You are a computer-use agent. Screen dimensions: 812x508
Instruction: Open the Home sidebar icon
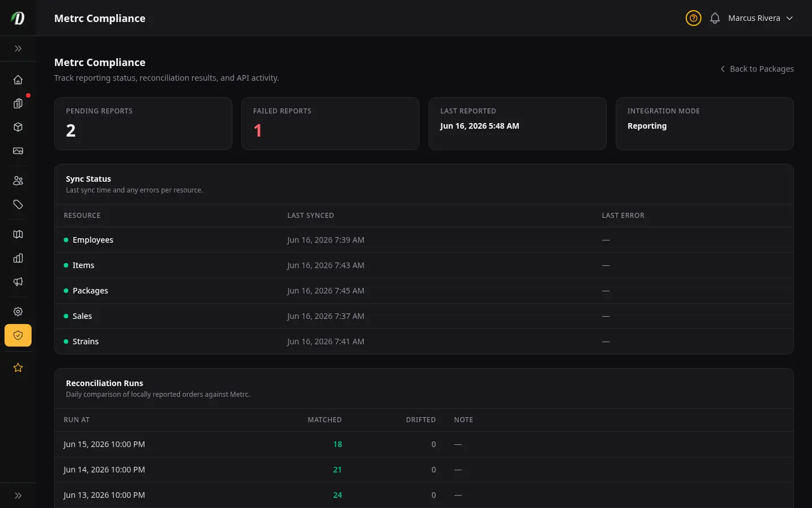tap(18, 80)
